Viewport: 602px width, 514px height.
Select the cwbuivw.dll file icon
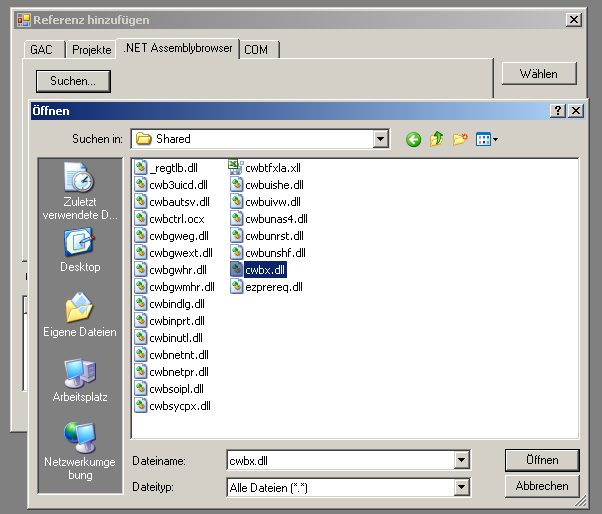click(237, 202)
